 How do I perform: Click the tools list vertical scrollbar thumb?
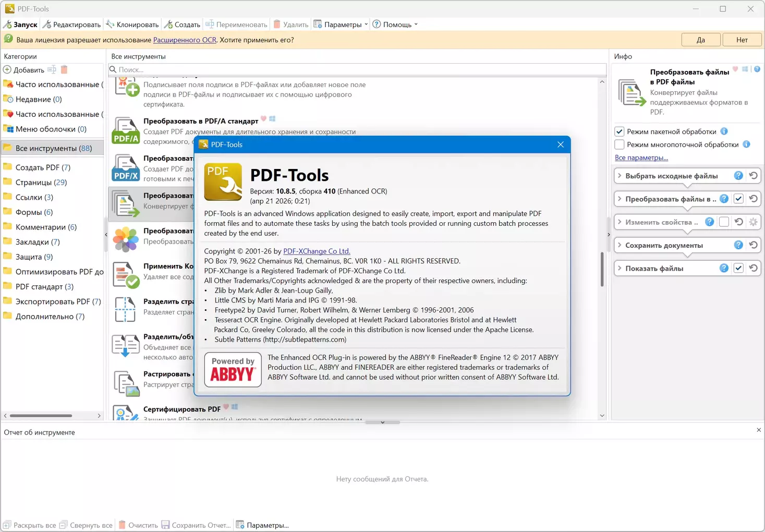click(x=602, y=269)
